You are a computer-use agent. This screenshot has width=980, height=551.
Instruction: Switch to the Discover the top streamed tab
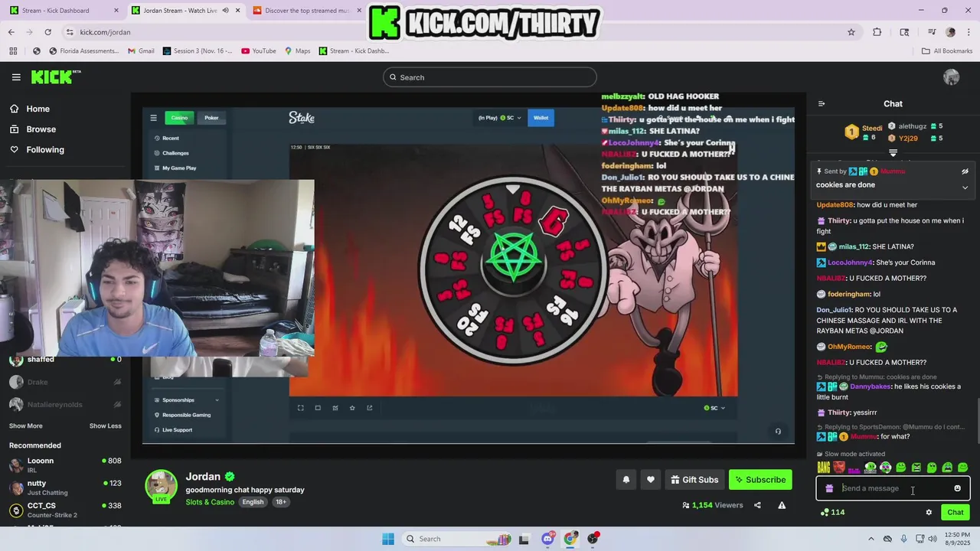point(306,11)
